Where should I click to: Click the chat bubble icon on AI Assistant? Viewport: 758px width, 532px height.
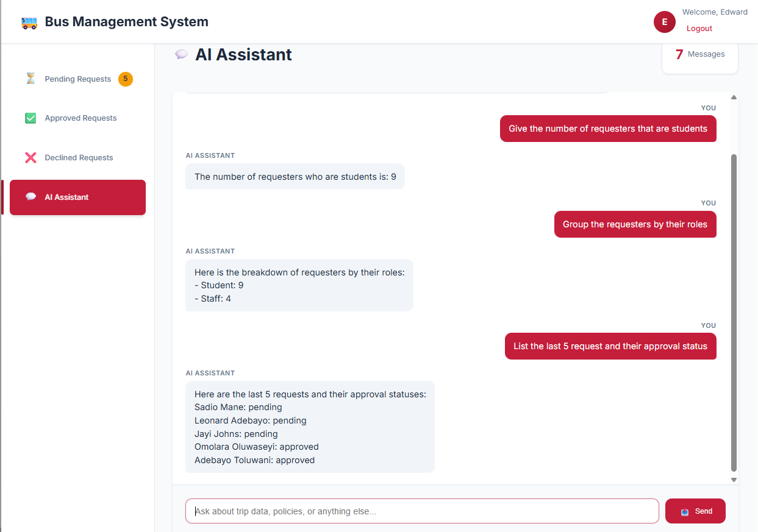tap(32, 197)
